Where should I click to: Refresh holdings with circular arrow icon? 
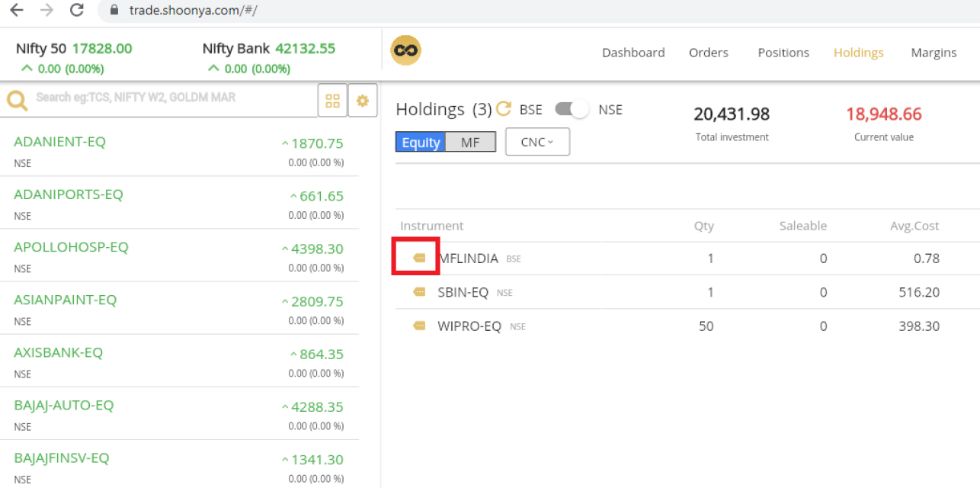(x=504, y=109)
